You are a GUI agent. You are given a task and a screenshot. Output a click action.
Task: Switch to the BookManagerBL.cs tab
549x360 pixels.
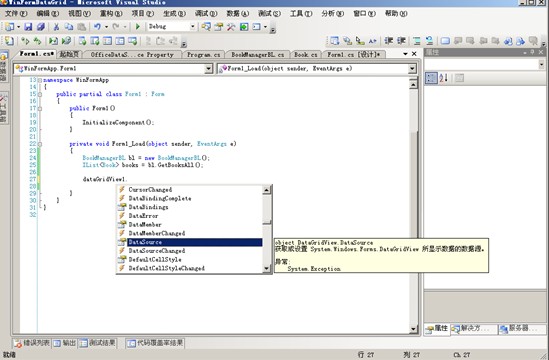click(257, 55)
